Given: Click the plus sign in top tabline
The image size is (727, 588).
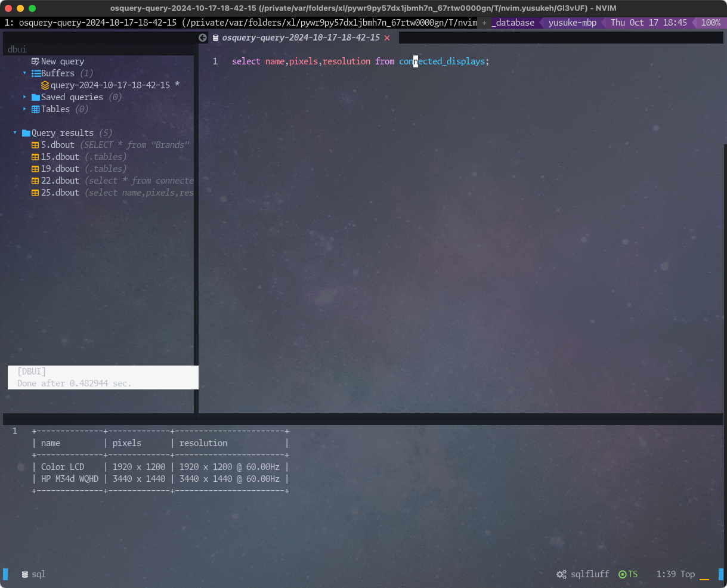Looking at the screenshot, I should [484, 23].
